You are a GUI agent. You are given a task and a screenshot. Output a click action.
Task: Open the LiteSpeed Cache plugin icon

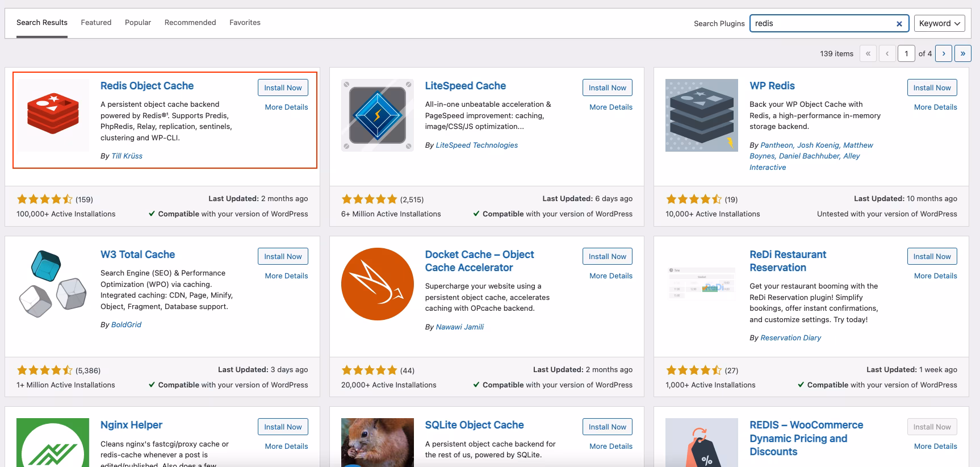point(378,115)
